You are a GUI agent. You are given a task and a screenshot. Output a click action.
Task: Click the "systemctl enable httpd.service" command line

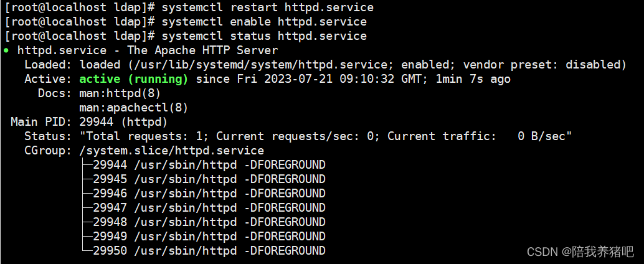(264, 22)
